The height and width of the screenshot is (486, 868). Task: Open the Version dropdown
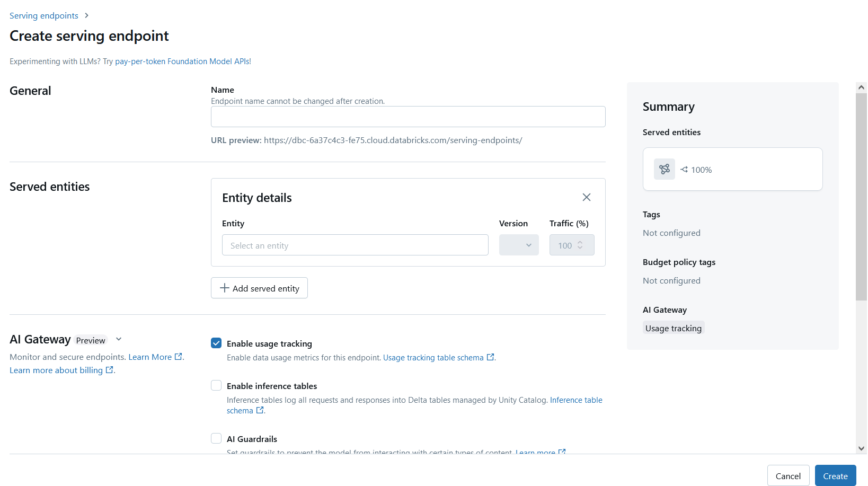519,245
